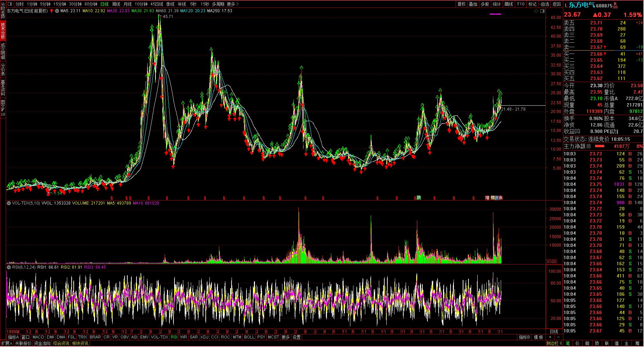Click the diamond icon at chart top-right
This screenshot has height=347, width=644.
(x=536, y=11)
